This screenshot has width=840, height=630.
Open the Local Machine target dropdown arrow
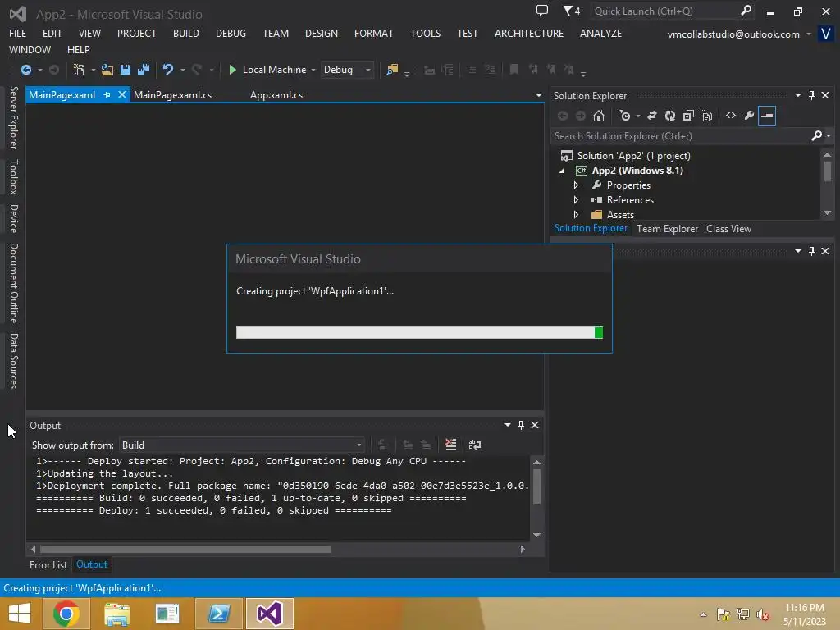[313, 71]
